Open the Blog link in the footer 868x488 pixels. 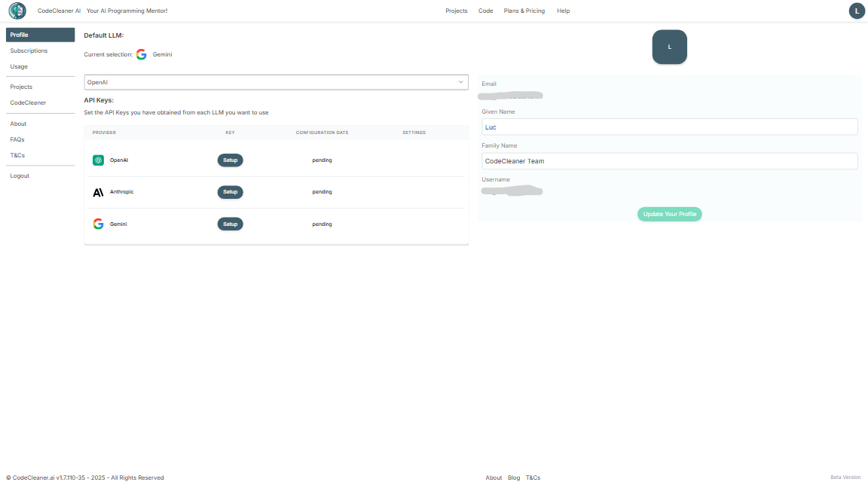[x=514, y=478]
